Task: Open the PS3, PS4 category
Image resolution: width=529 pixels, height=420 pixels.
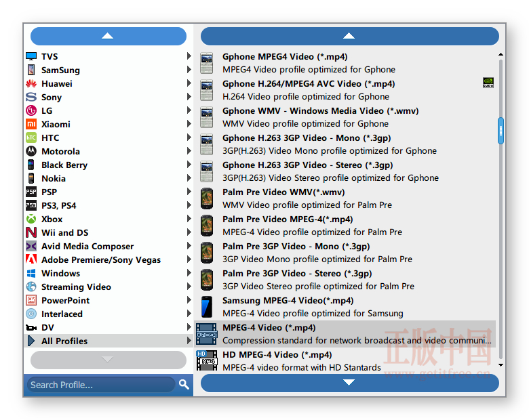Action: [x=109, y=205]
